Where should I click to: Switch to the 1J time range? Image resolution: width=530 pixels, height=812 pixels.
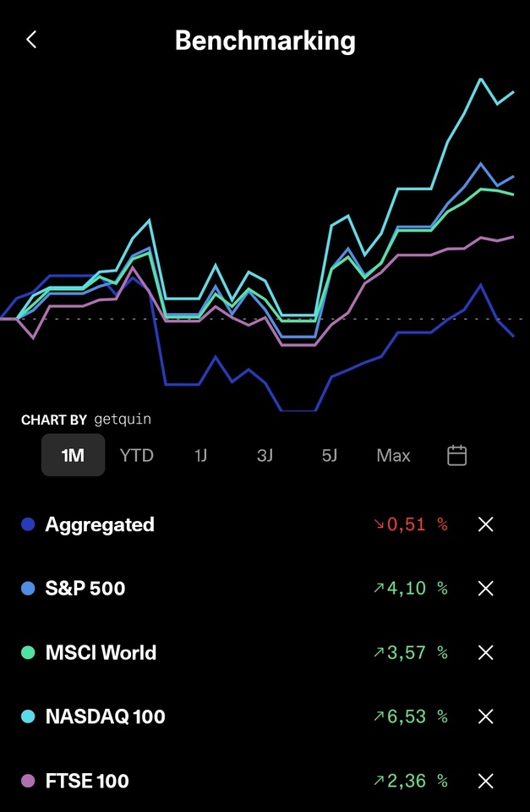[x=201, y=455]
